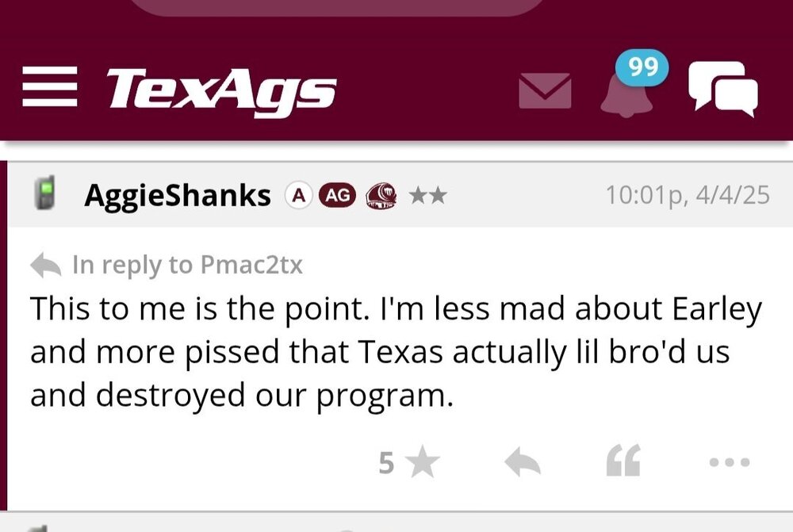
Task: Open the private messages envelope icon
Action: 545,90
